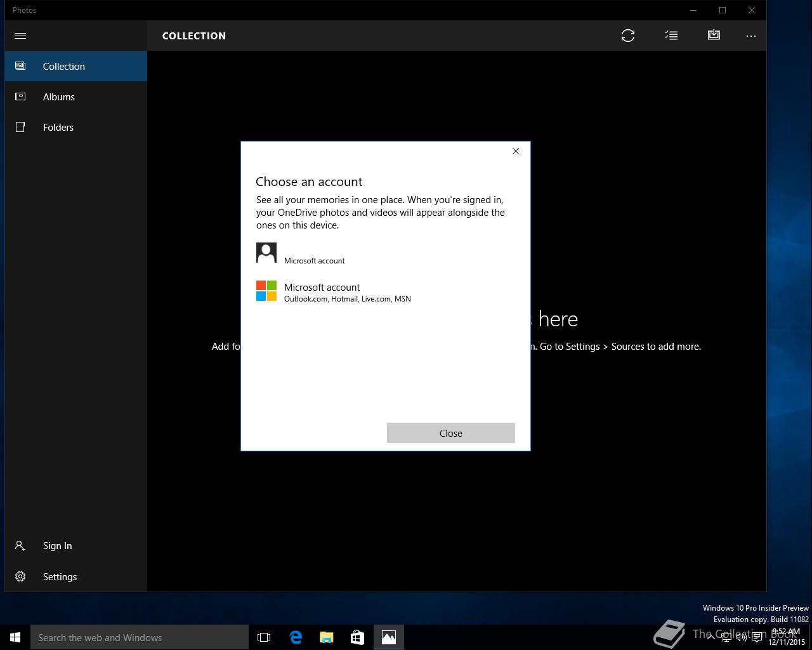The height and width of the screenshot is (650, 812).
Task: Click Sign In in the sidebar
Action: tap(76, 546)
